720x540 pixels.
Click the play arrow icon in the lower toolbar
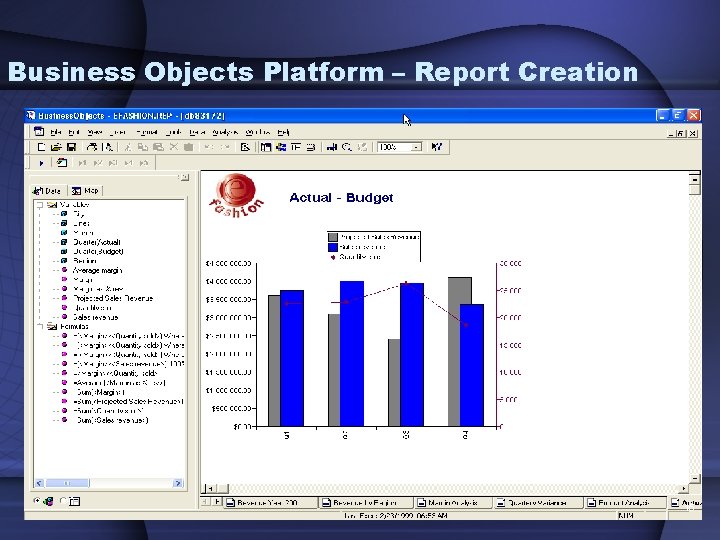pos(41,163)
